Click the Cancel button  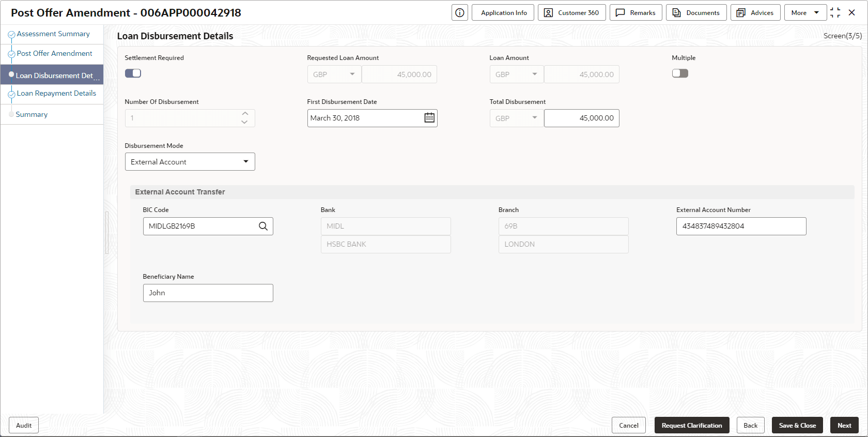click(629, 426)
